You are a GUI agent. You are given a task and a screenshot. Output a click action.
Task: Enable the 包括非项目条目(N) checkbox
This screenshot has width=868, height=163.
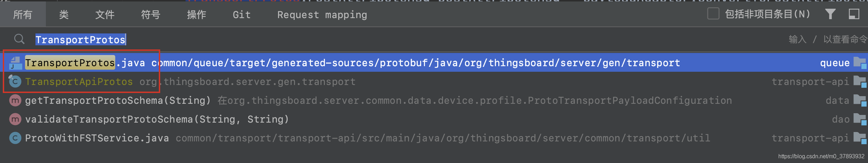(x=713, y=14)
